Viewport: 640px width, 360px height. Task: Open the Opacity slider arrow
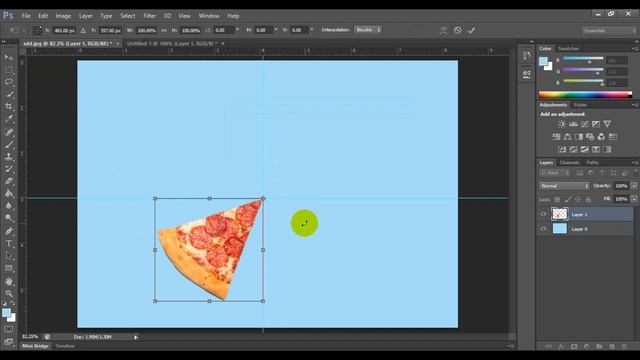click(634, 186)
